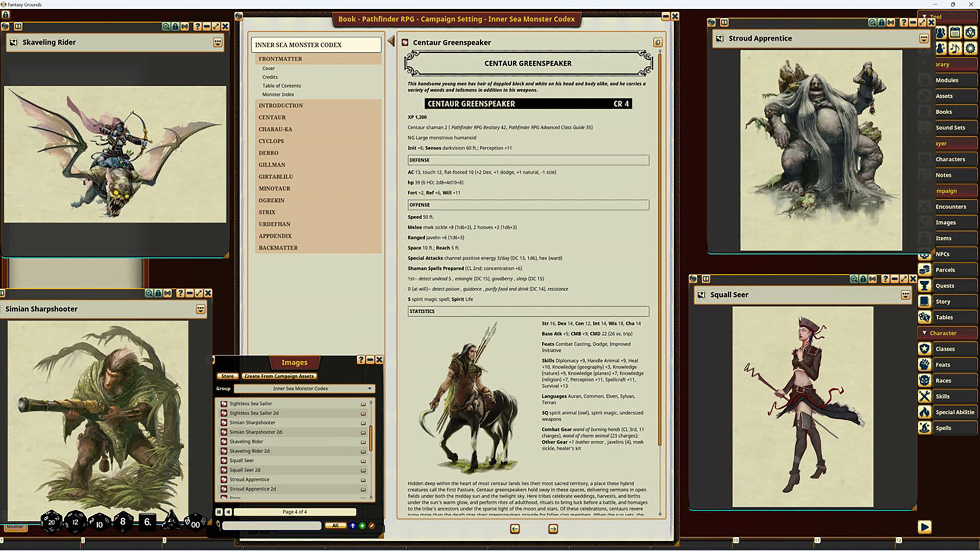Click the Feats paw icon
This screenshot has width=980, height=551.
pyautogui.click(x=924, y=364)
